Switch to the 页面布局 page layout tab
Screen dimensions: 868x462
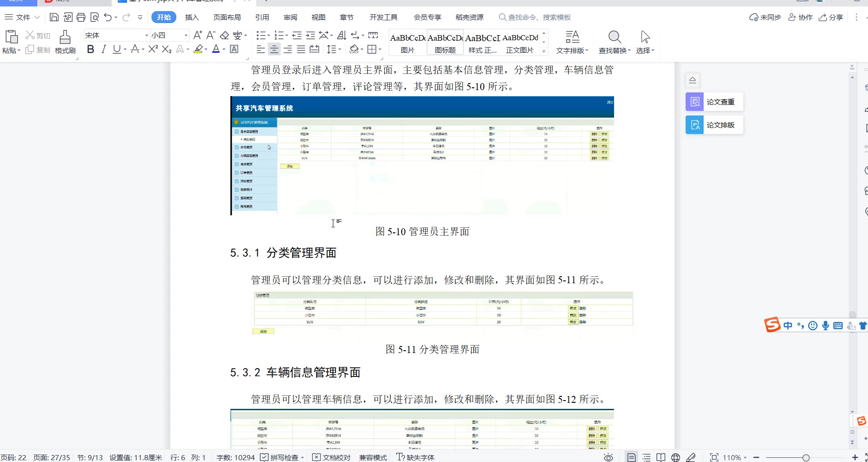[227, 17]
